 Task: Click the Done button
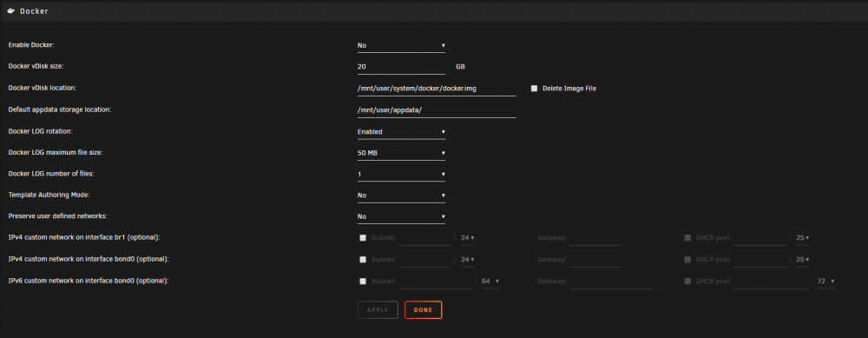(x=423, y=309)
